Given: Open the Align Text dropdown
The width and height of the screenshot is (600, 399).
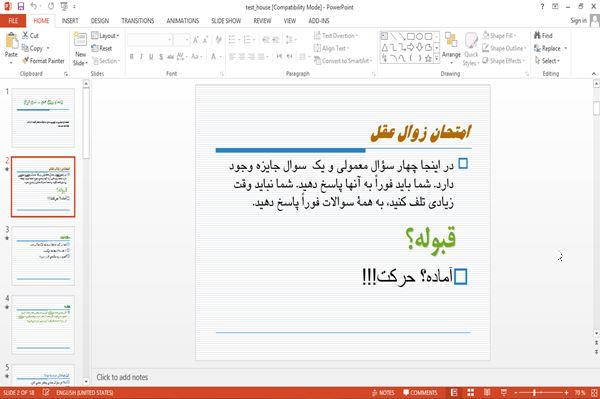Looking at the screenshot, I should click(x=331, y=48).
